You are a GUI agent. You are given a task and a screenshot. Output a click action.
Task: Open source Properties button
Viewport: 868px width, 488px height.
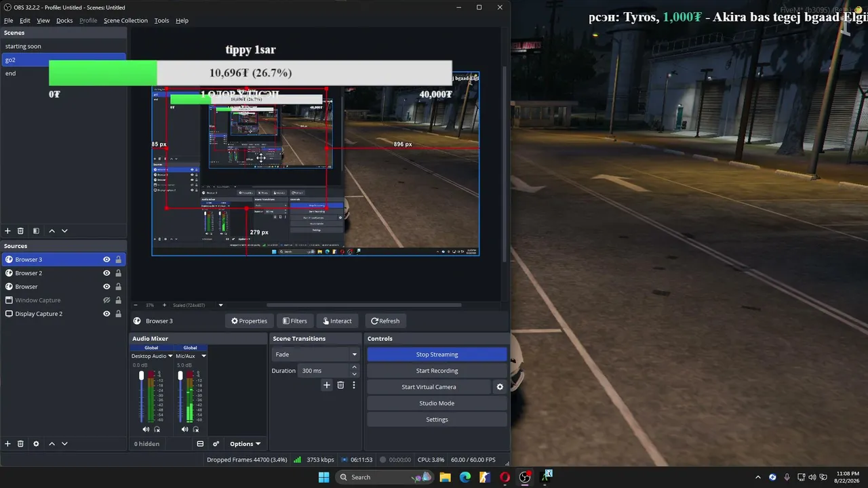(249, 321)
